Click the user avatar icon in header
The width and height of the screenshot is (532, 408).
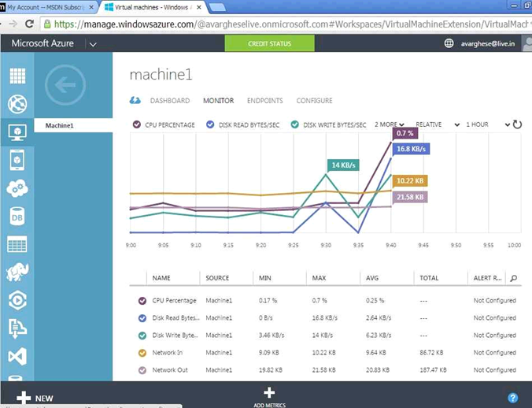527,43
